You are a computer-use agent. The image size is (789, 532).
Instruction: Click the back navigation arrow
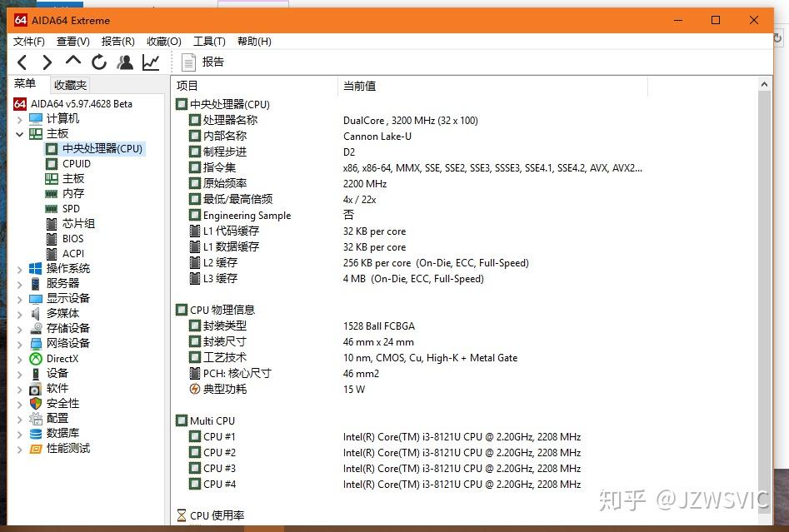(22, 62)
